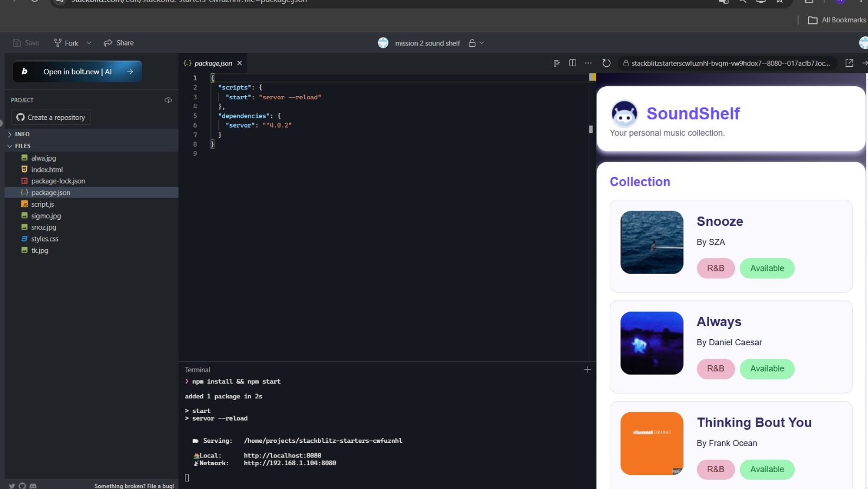Screen dimensions: 868x489
Task: Open the StackBlitz GitHub link icon
Action: click(x=22, y=486)
